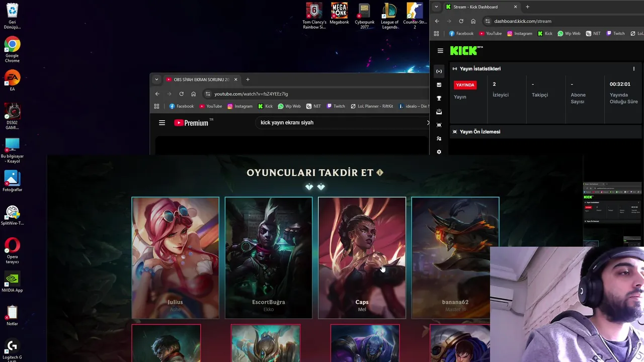Image resolution: width=644 pixels, height=362 pixels.
Task: Click the home button in YouTube window
Action: coord(193,94)
